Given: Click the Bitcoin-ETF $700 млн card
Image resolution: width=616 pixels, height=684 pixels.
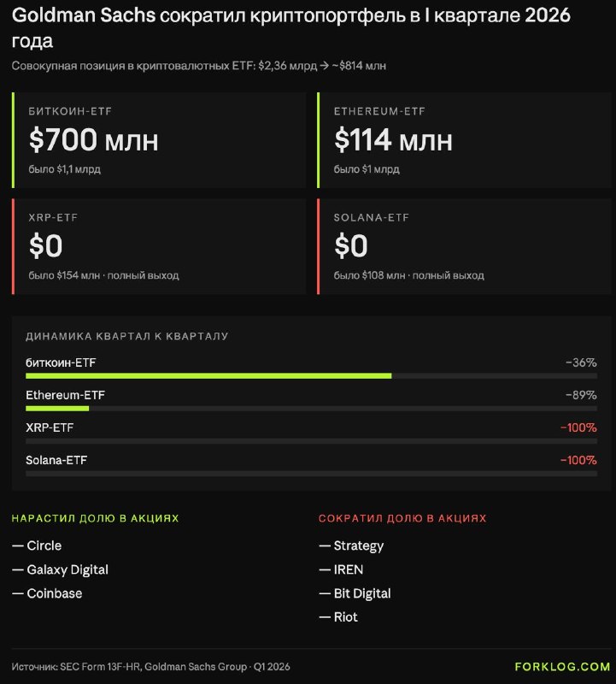Looking at the screenshot, I should click(x=159, y=140).
